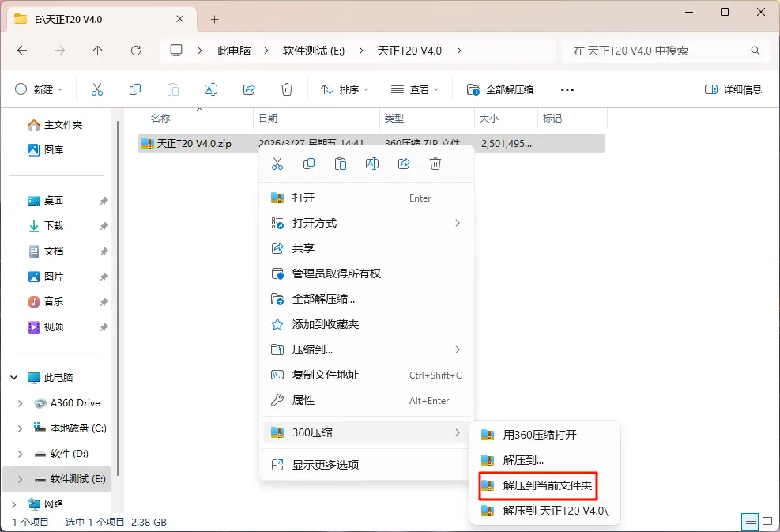Open 图库 in the sidebar

click(x=46, y=149)
